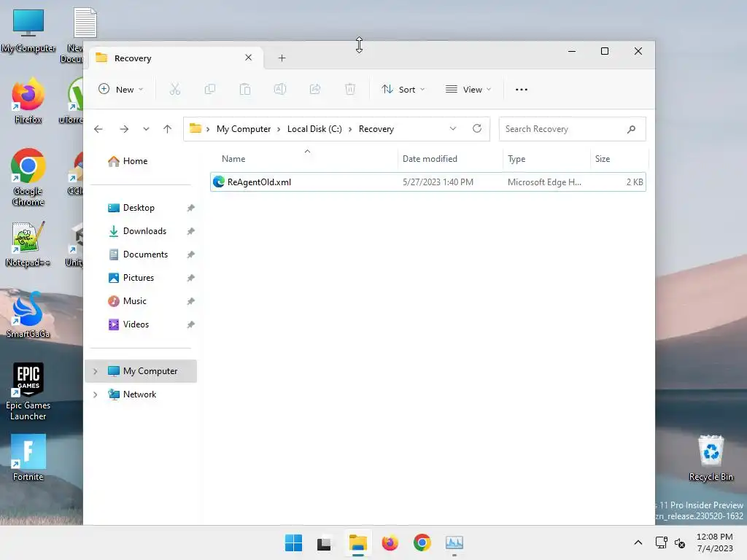Image resolution: width=747 pixels, height=560 pixels.
Task: Open Pictures in quick access
Action: click(x=139, y=278)
